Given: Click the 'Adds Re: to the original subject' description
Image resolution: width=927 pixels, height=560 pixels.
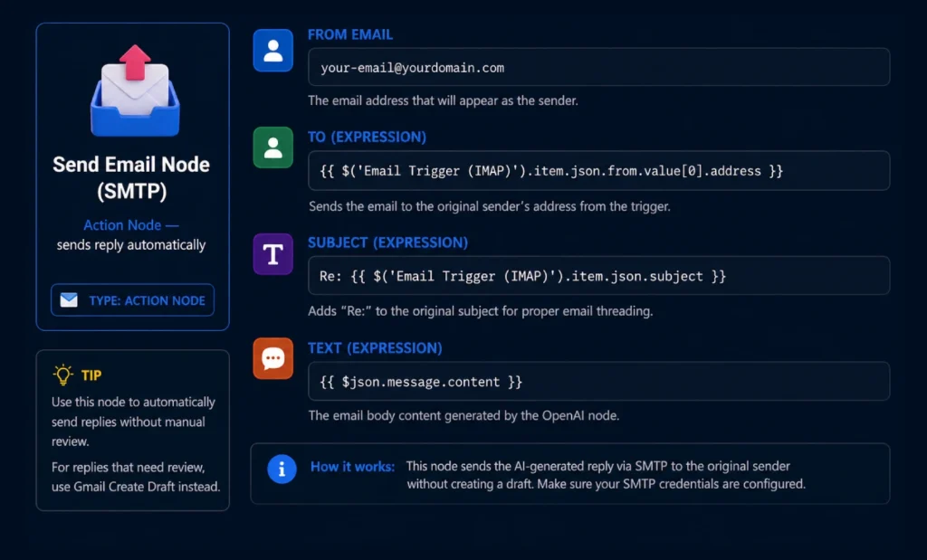Looking at the screenshot, I should tap(480, 310).
